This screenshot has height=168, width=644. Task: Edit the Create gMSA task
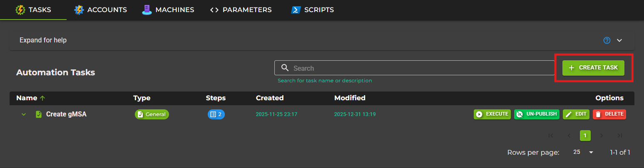[x=576, y=114]
